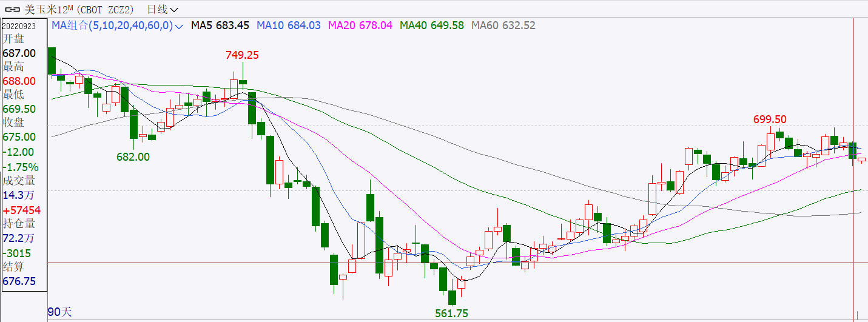Click the 持仓量 label
This screenshot has height=322, width=868.
click(18, 224)
